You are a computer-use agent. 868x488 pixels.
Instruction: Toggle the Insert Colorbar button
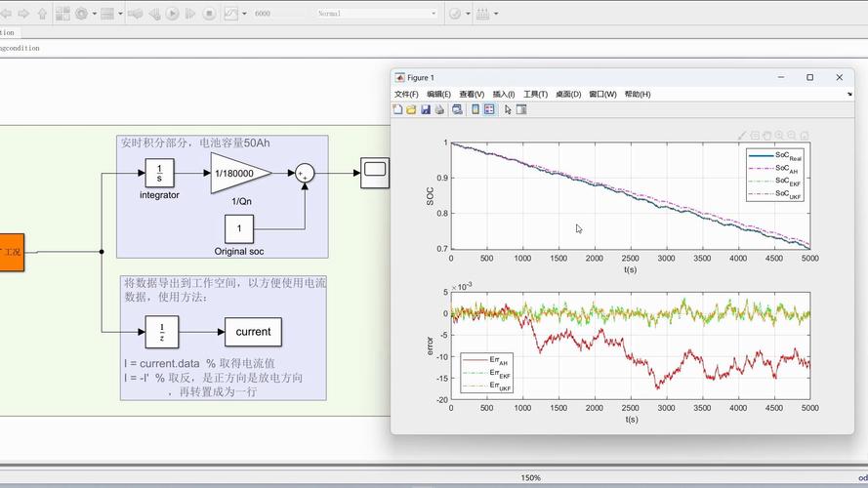tap(475, 110)
